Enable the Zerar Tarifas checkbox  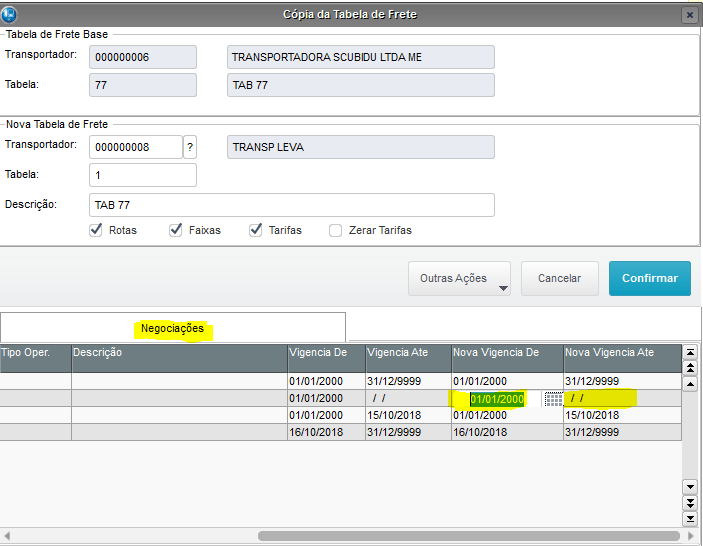[335, 230]
